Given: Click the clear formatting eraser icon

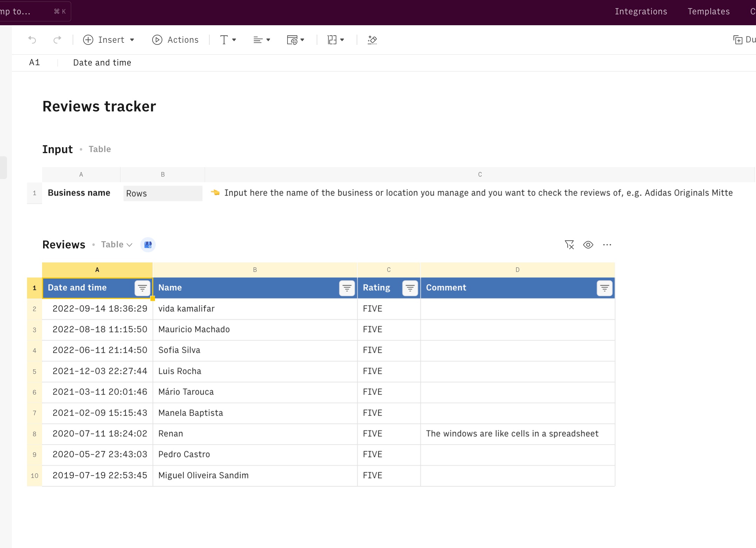Looking at the screenshot, I should coord(372,40).
